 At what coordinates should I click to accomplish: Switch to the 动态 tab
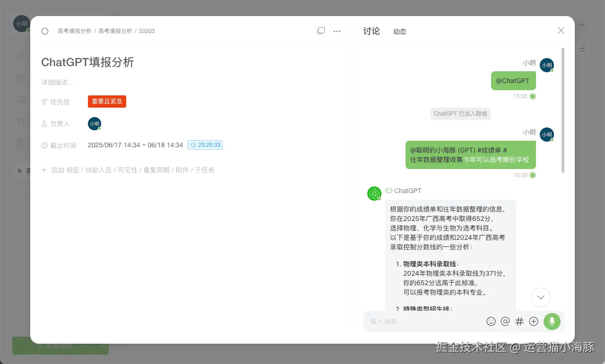pyautogui.click(x=400, y=32)
